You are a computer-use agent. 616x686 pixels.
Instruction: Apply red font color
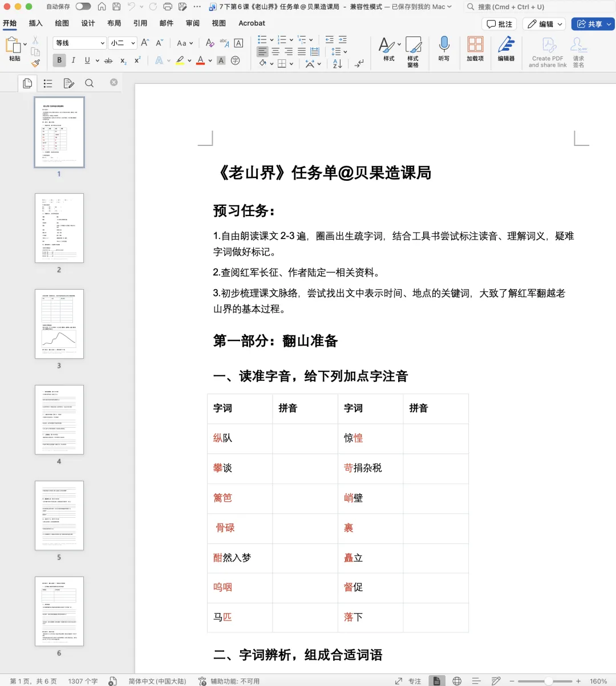tap(200, 60)
